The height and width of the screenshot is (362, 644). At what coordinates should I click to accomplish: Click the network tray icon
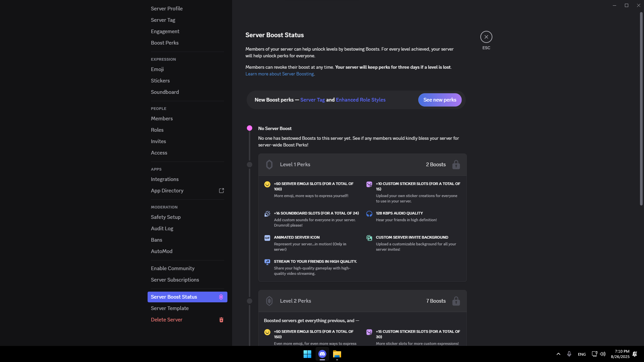coord(594,354)
